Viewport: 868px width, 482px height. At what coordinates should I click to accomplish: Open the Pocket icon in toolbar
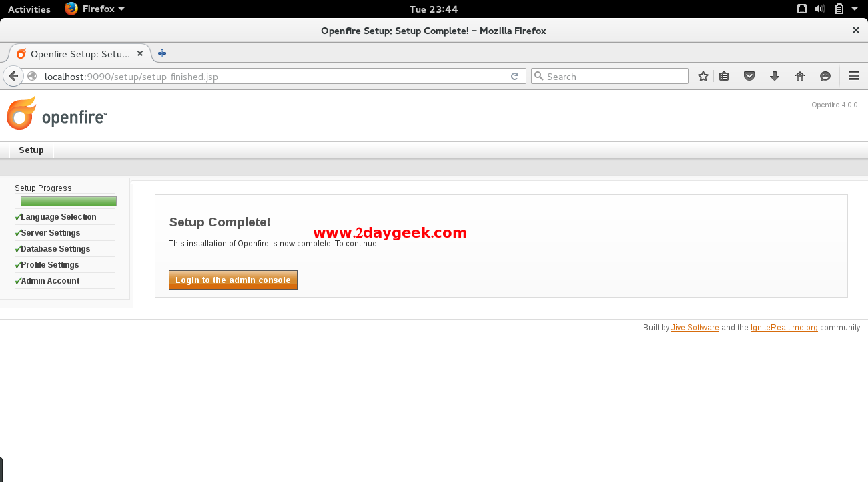point(749,76)
